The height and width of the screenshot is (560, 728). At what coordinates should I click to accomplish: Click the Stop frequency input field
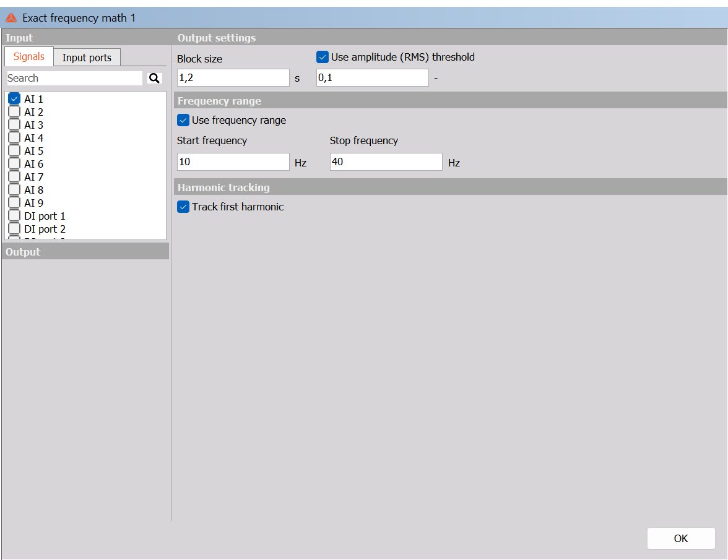tap(386, 162)
